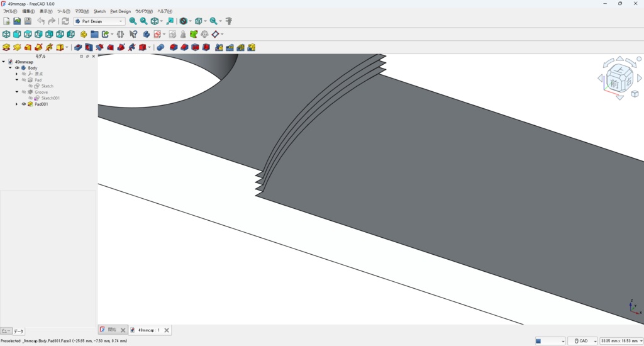Click the Thickness tool icon
The height and width of the screenshot is (346, 644).
(206, 47)
